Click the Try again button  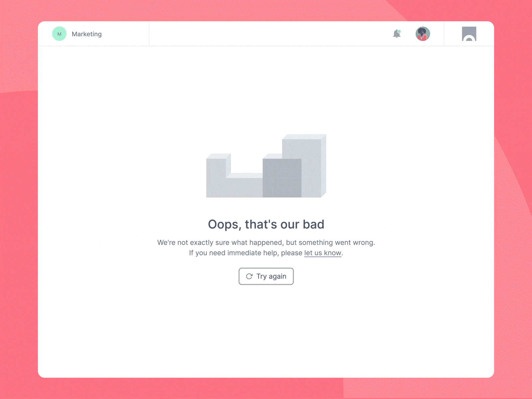[x=266, y=276]
